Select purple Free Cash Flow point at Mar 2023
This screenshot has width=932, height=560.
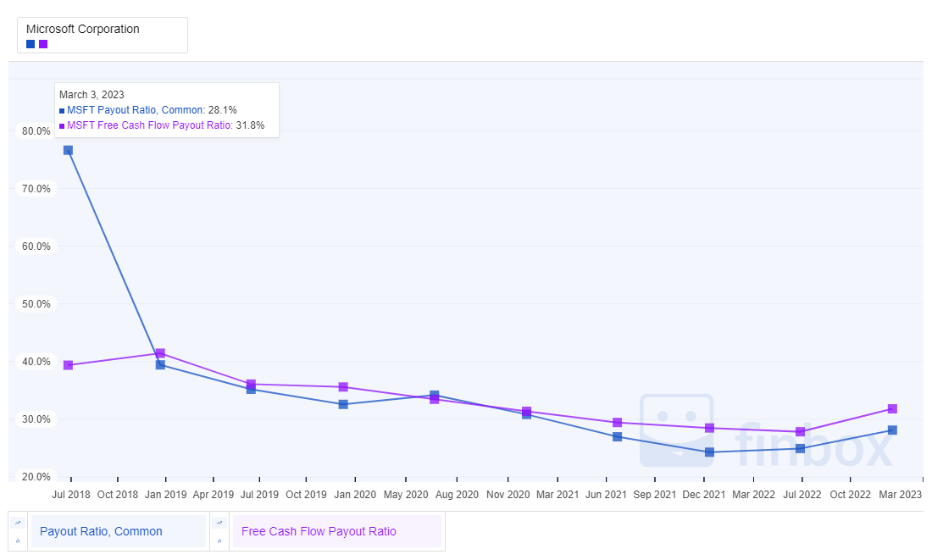coord(892,409)
